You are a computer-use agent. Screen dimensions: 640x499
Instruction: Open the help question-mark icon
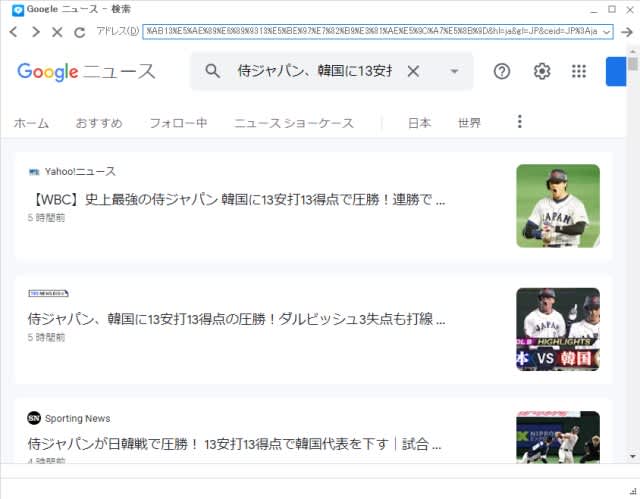(x=502, y=71)
